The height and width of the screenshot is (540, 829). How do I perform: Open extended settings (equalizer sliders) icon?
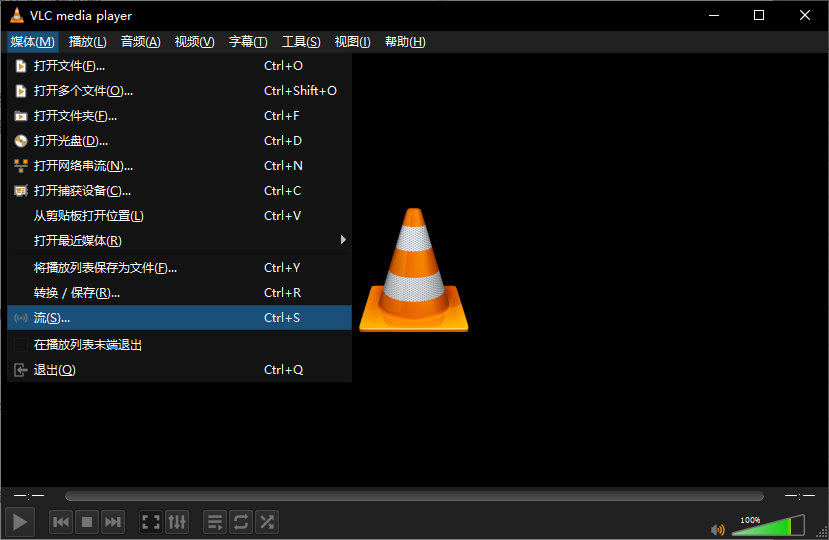[177, 522]
